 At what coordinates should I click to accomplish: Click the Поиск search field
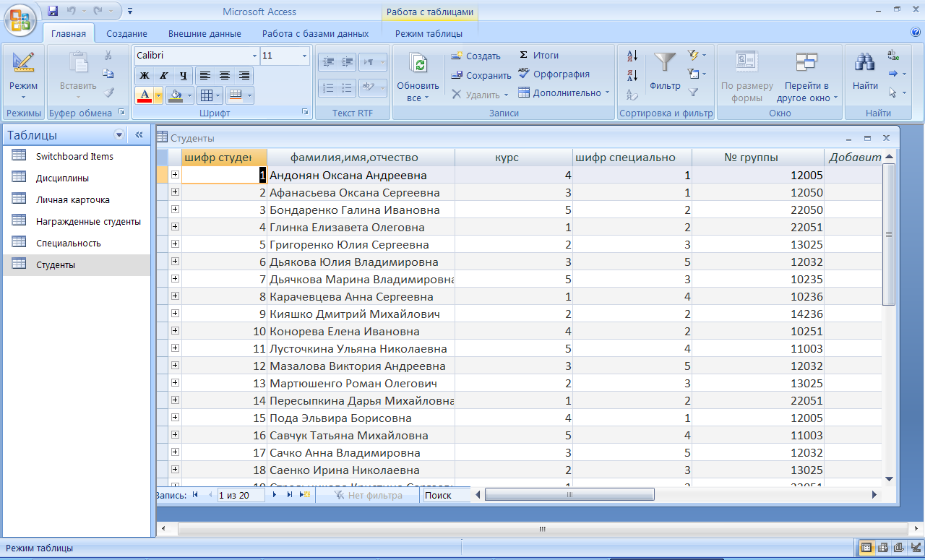(x=446, y=495)
